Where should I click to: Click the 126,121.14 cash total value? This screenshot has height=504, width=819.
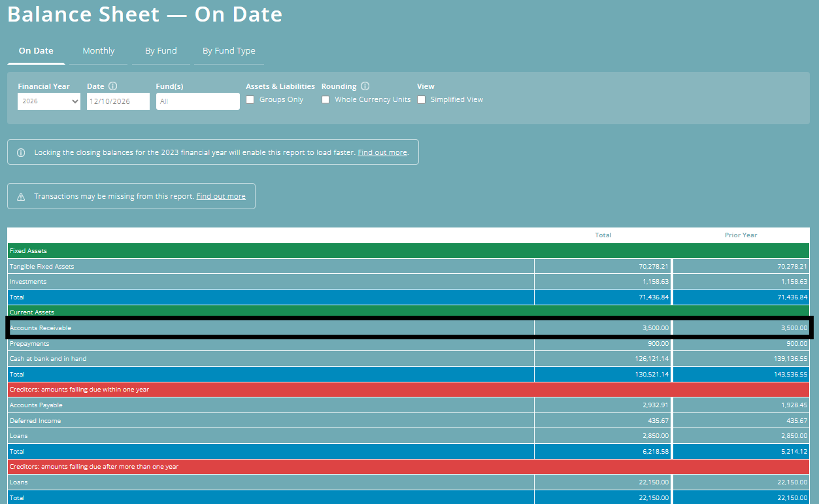coord(651,359)
